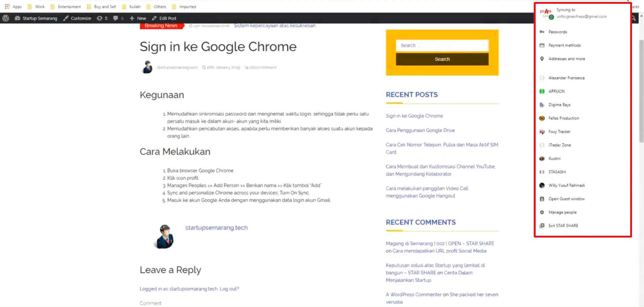The image size is (644, 307).
Task: Open the updates counter showing 5
Action: point(102,18)
